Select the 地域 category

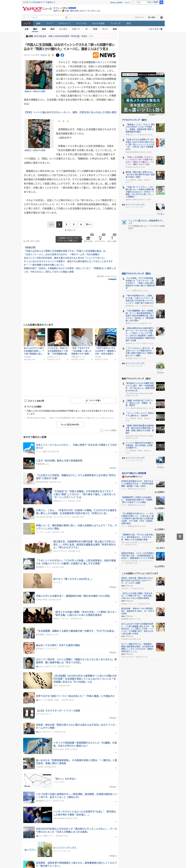click(x=114, y=29)
